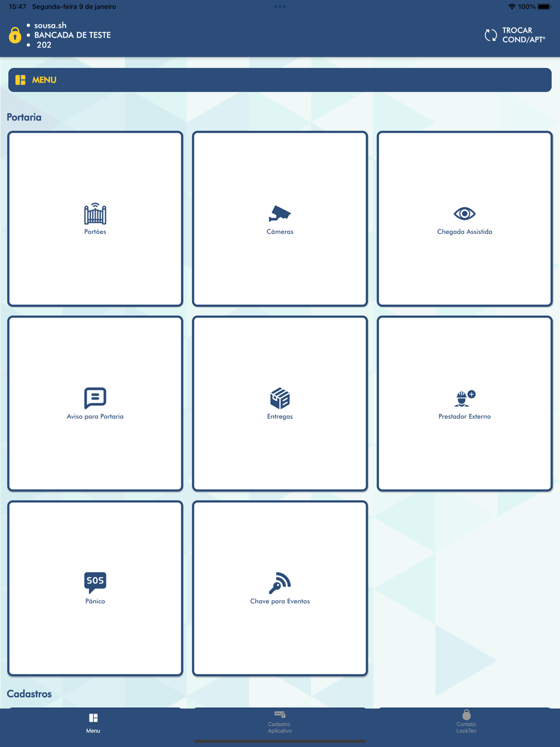Screen dimensions: 560x747
Task: Click the Pânico label
Action: click(x=95, y=601)
